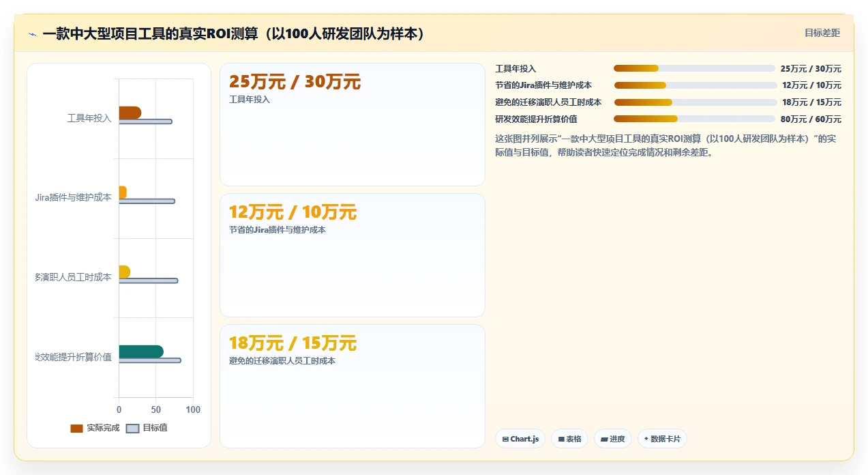The height and width of the screenshot is (475, 868).
Task: Click the yellow actual bar for 人员工时成本
Action: click(124, 272)
